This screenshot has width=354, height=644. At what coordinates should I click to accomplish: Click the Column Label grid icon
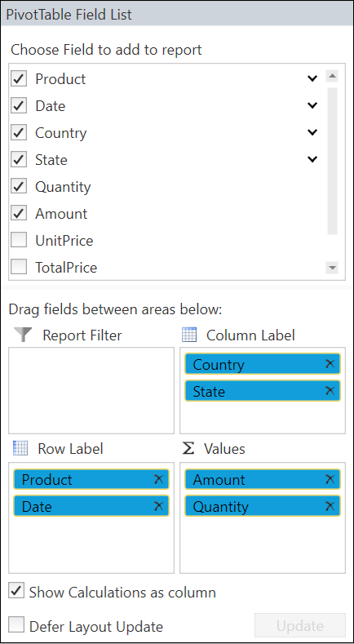(189, 335)
